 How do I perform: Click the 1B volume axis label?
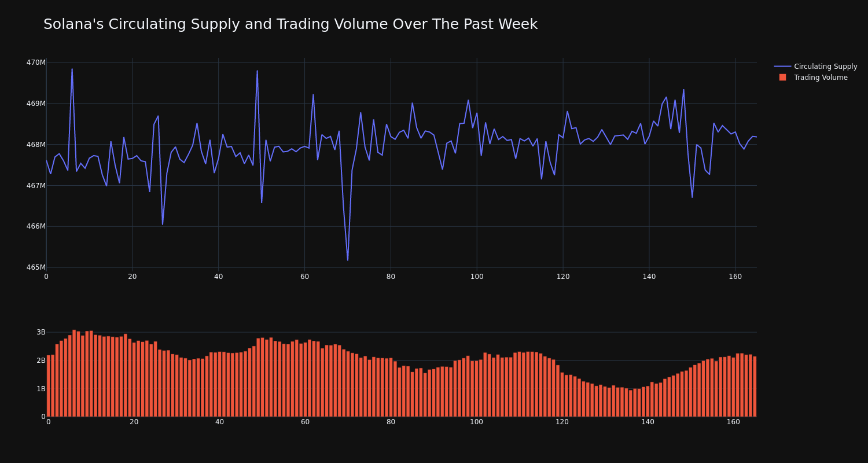tap(41, 389)
